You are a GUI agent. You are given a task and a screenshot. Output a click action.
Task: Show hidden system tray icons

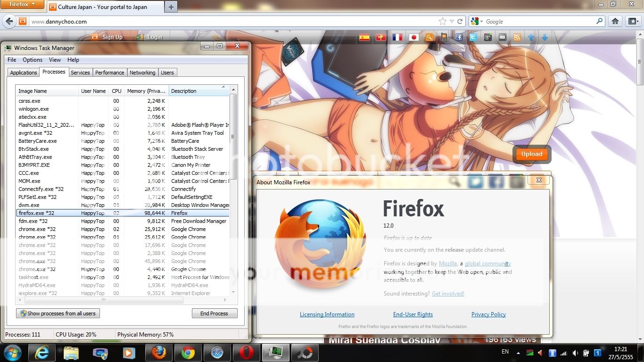pos(519,353)
